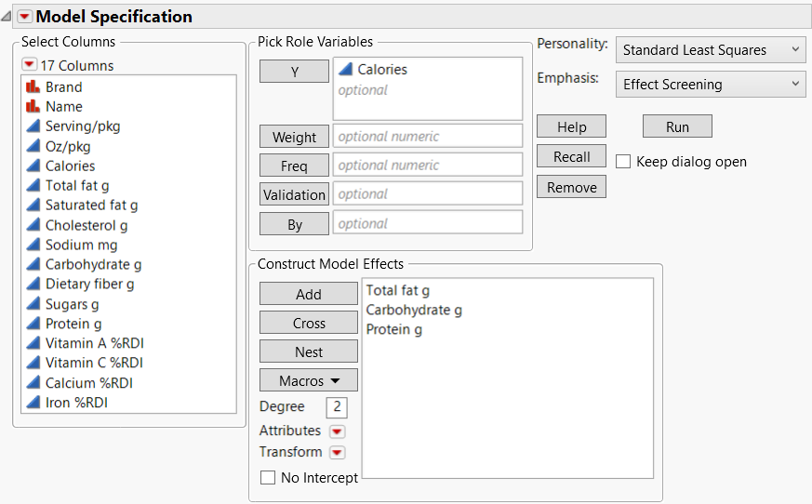This screenshot has height=504, width=812.
Task: Select Dietary fiber g in the column list
Action: (90, 284)
